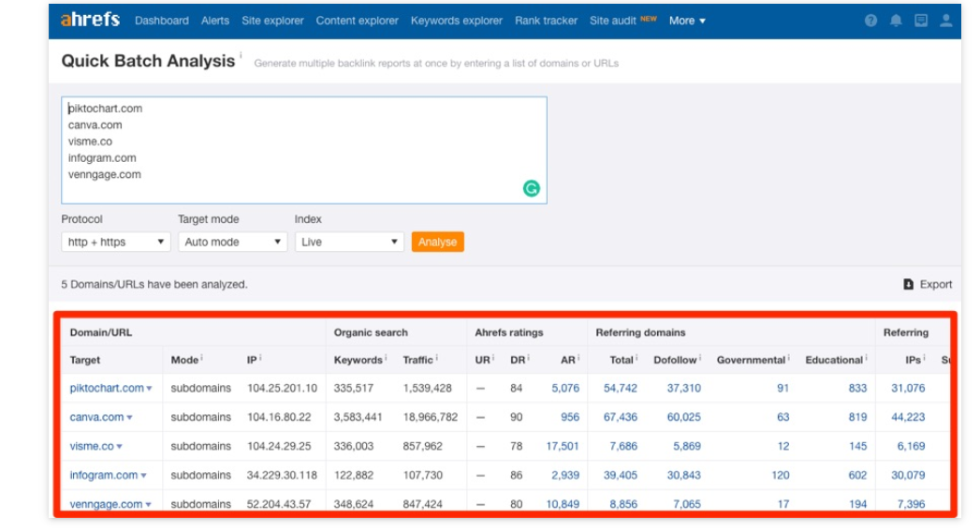The image size is (980, 532).
Task: Open the visme.co target link
Action: click(92, 447)
